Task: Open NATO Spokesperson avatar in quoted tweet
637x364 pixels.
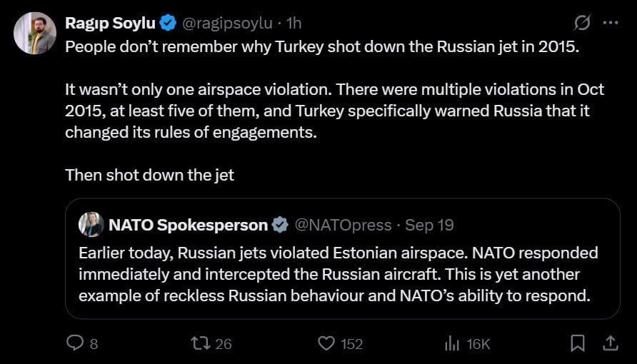Action: click(91, 224)
